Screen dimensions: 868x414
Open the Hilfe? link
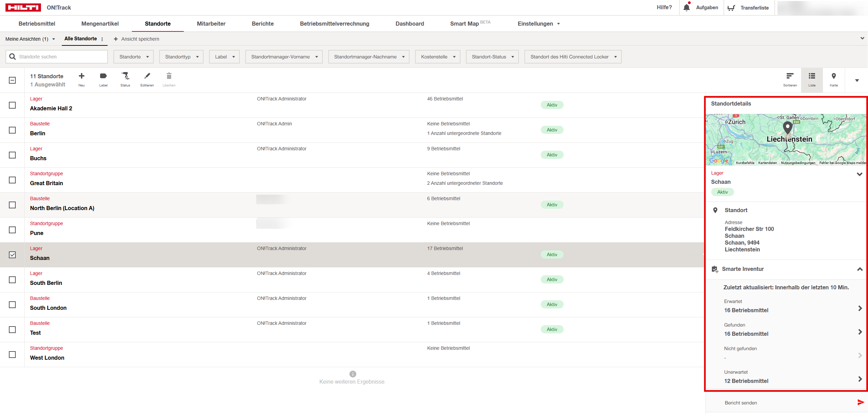click(664, 8)
